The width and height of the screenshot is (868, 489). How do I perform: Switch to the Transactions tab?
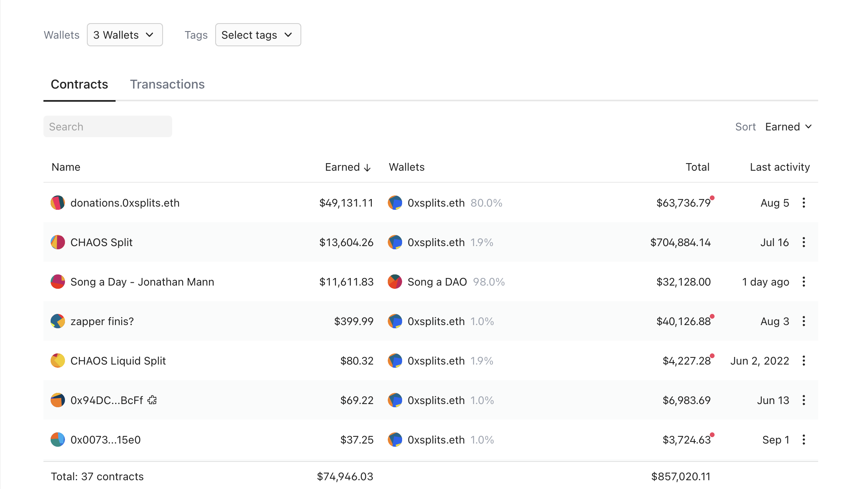click(167, 84)
